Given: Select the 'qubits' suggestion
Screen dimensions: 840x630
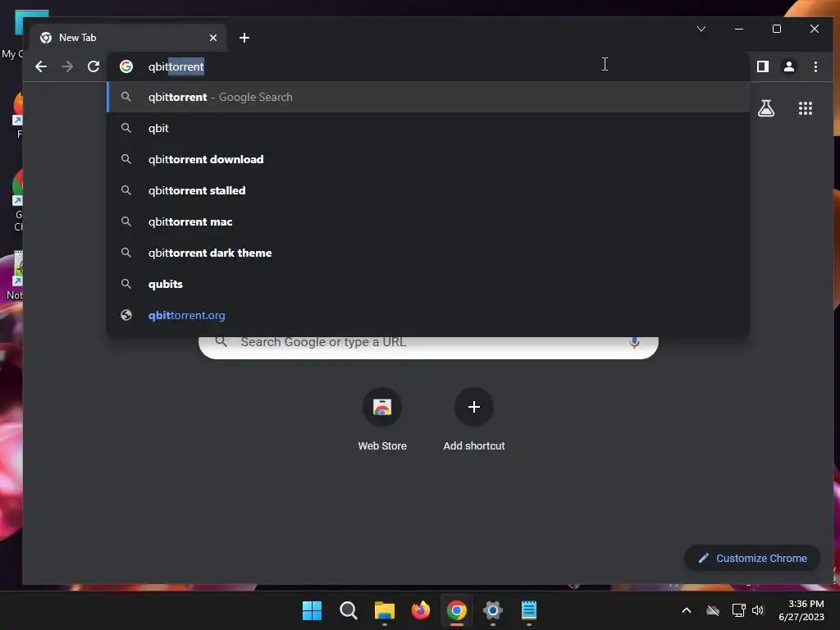Looking at the screenshot, I should pos(428,284).
